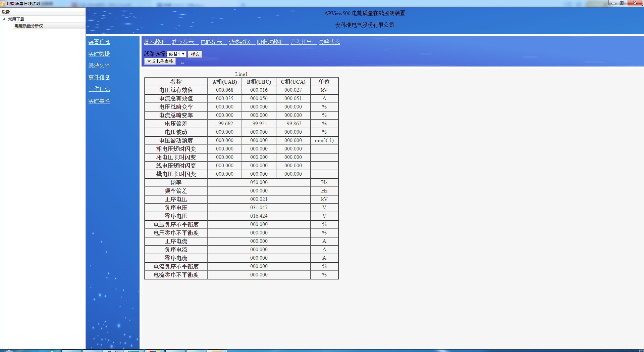The height and width of the screenshot is (352, 644).
Task: Open the 实时数据 sidebar link
Action: click(x=99, y=54)
